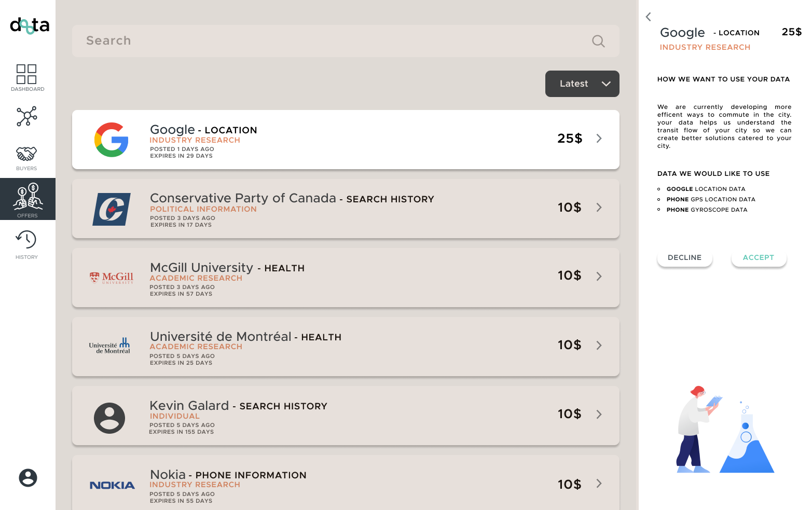Screen dimensions: 812x510
Task: Click 'Expires in 155 days' text
Action: click(181, 432)
